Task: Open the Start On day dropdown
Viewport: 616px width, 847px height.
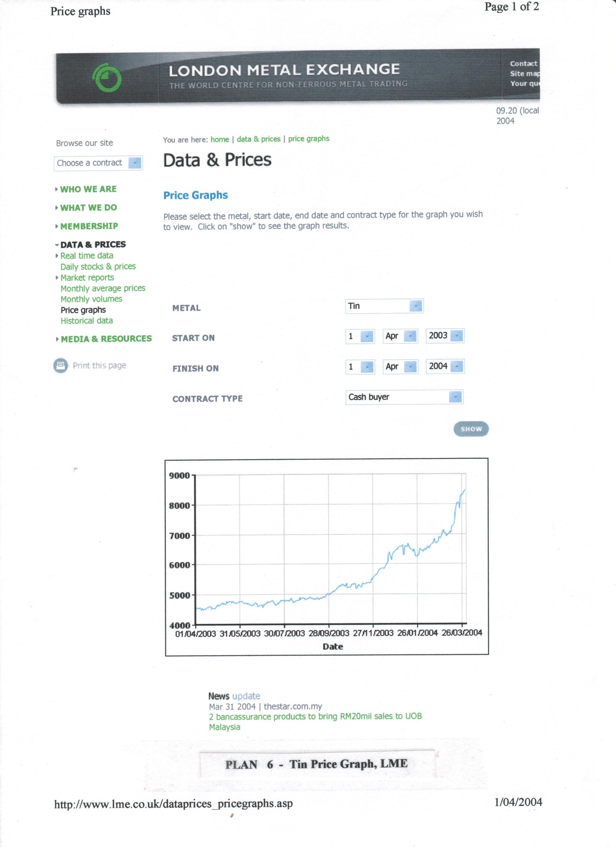Action: 367,336
